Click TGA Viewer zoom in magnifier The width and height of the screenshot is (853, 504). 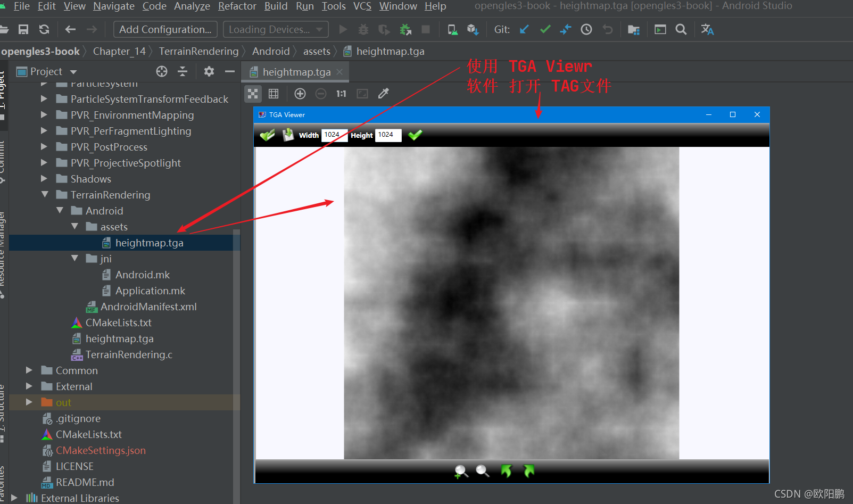[461, 471]
